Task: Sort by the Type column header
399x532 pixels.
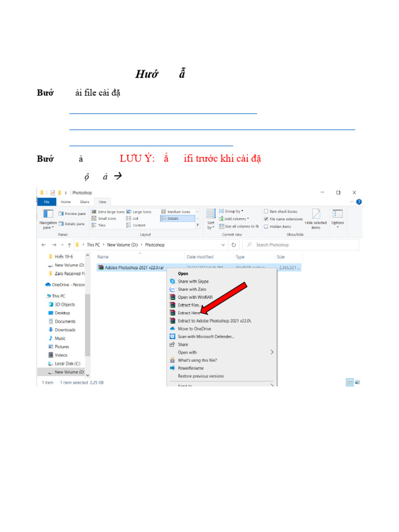Action: [240, 257]
